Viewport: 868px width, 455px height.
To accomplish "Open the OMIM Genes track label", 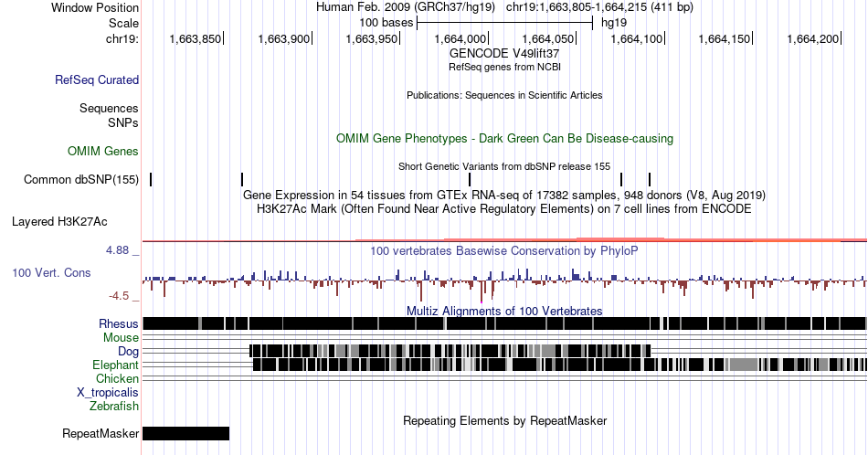I will 103,151.
